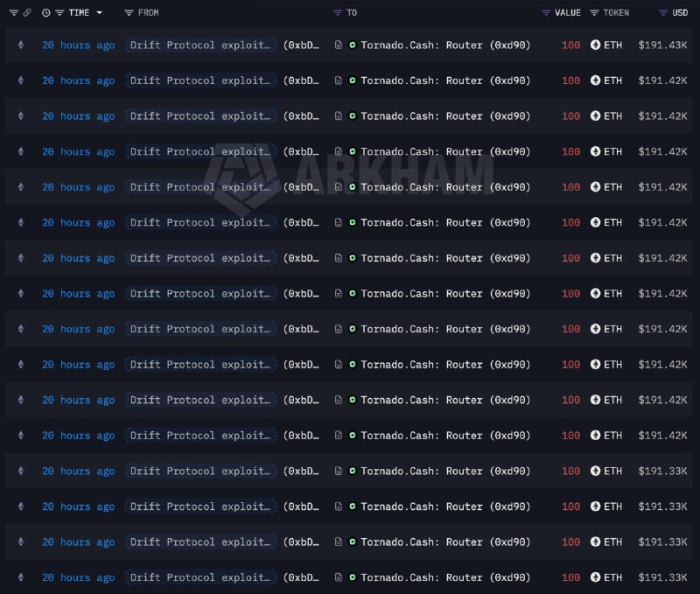Open Tornado.Cash: Router entity in first row
The height and width of the screenshot is (594, 700).
445,45
